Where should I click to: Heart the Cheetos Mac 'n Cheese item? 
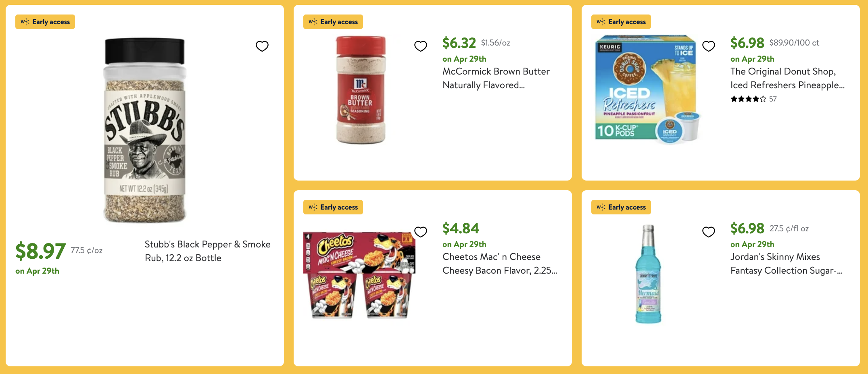[421, 232]
